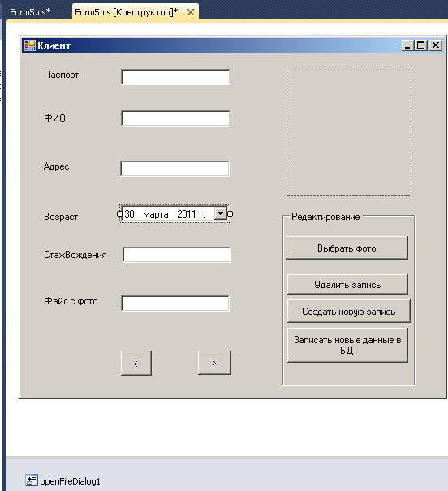Select the openFileDialog1 component icon
The image size is (448, 491).
pos(32,480)
